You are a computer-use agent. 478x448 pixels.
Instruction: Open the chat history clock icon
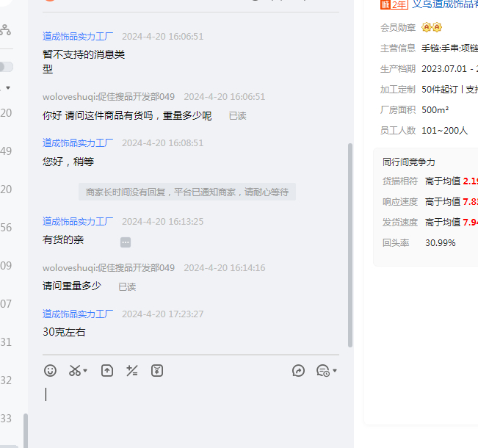point(322,371)
